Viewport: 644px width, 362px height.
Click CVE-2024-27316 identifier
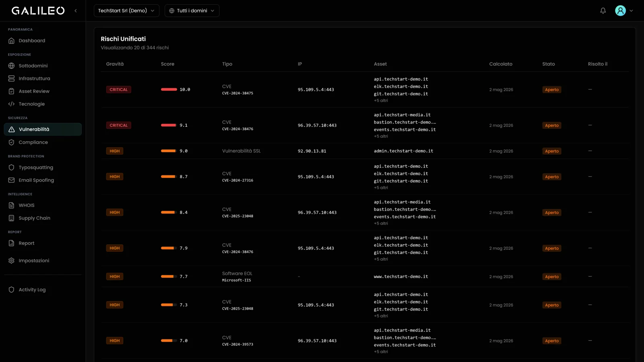tap(237, 181)
